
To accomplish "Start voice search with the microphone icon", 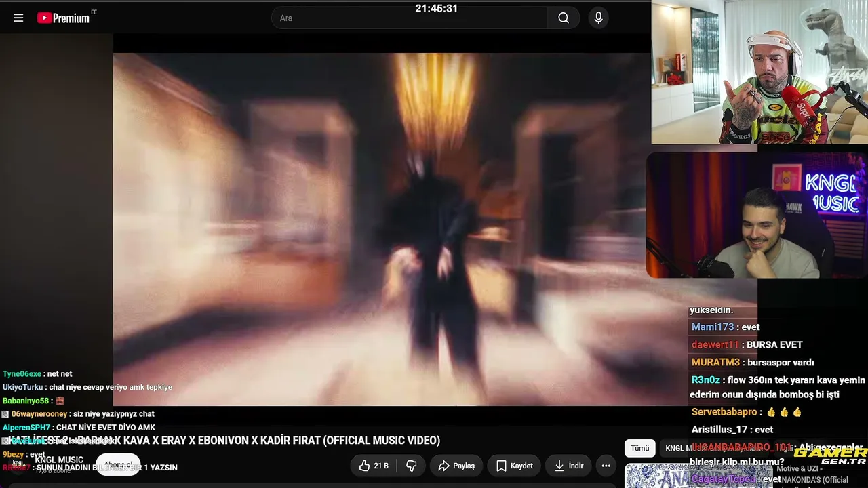I will [598, 18].
